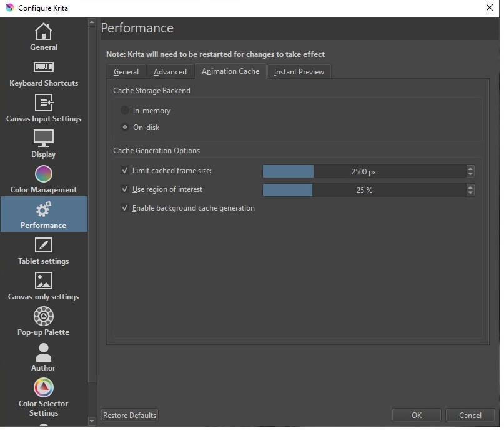
Task: Toggle Limit cached frame size checkbox
Action: [125, 171]
